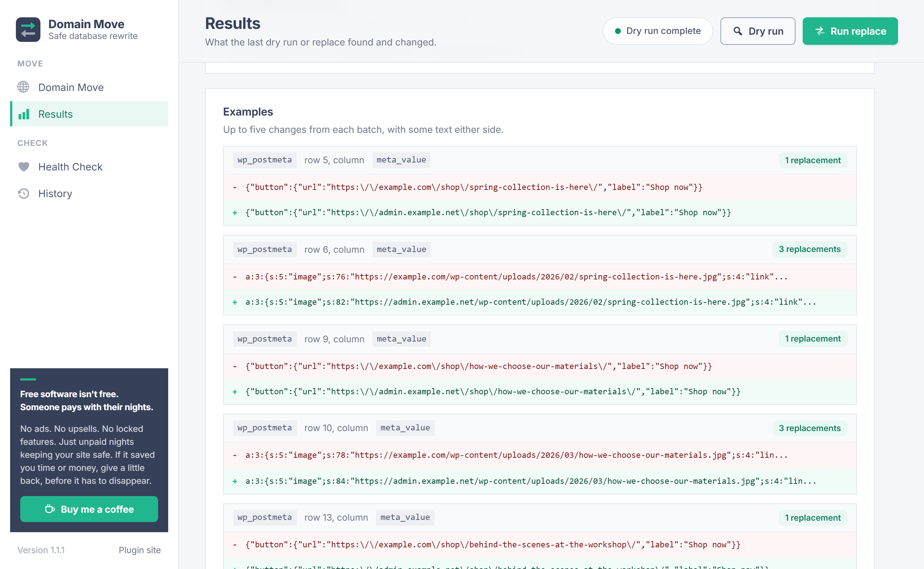Click meta_value tag in row 10 entry
924x569 pixels.
(405, 428)
